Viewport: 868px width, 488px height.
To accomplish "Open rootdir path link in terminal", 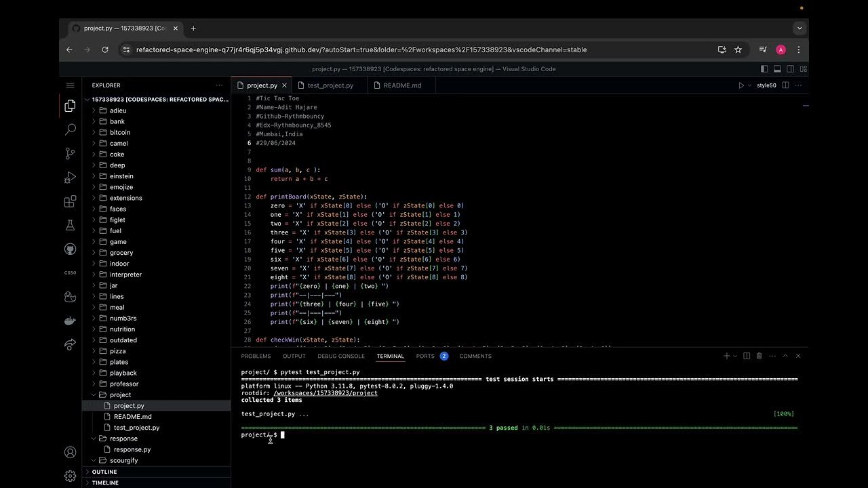I will click(325, 393).
